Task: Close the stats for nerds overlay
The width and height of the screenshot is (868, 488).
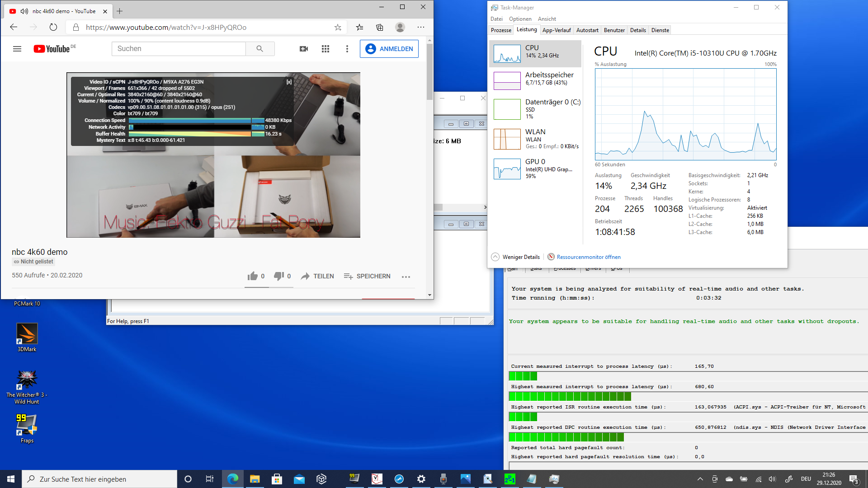Action: (289, 82)
